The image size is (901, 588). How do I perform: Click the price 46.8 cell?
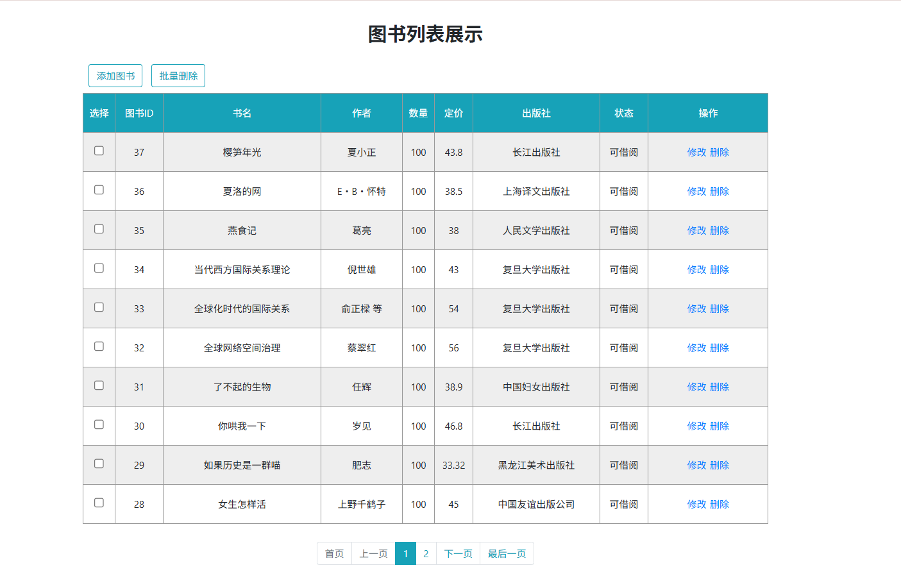pos(453,426)
